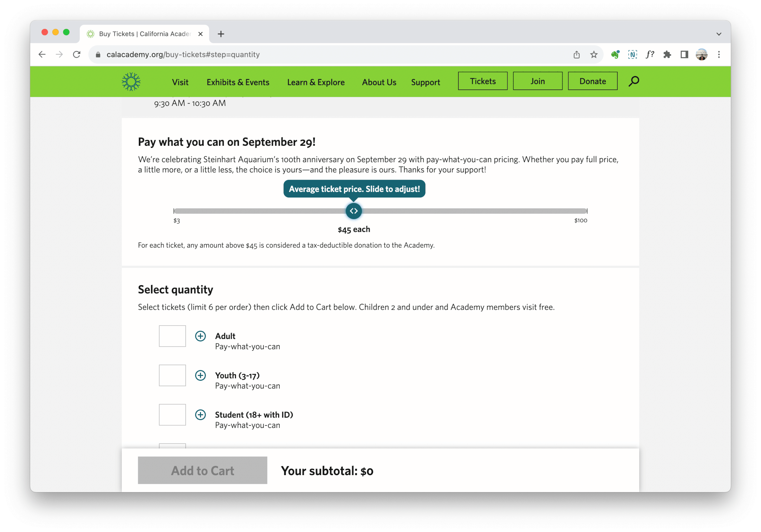
Task: Click the ticket price slider handle
Action: click(x=354, y=211)
